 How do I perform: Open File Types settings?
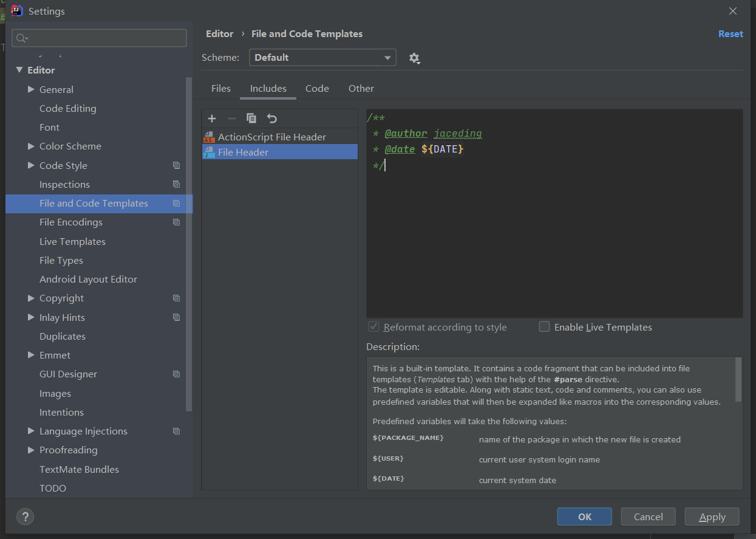[x=61, y=261]
